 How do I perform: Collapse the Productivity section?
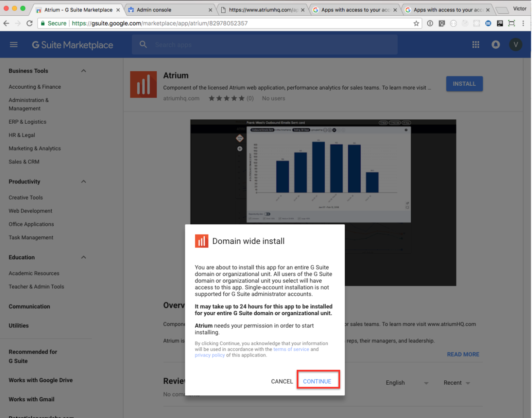[x=84, y=182]
